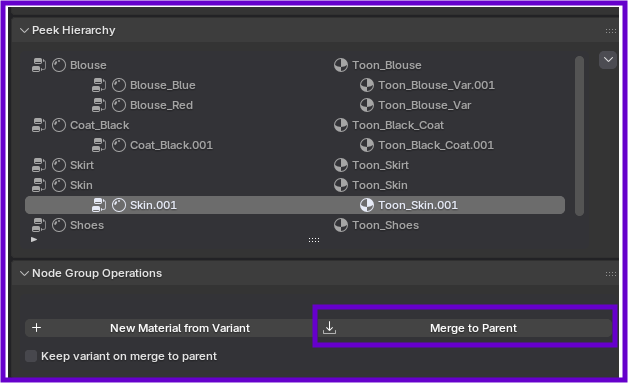This screenshot has height=383, width=628.
Task: Select the Skirt row name
Action: [x=82, y=165]
